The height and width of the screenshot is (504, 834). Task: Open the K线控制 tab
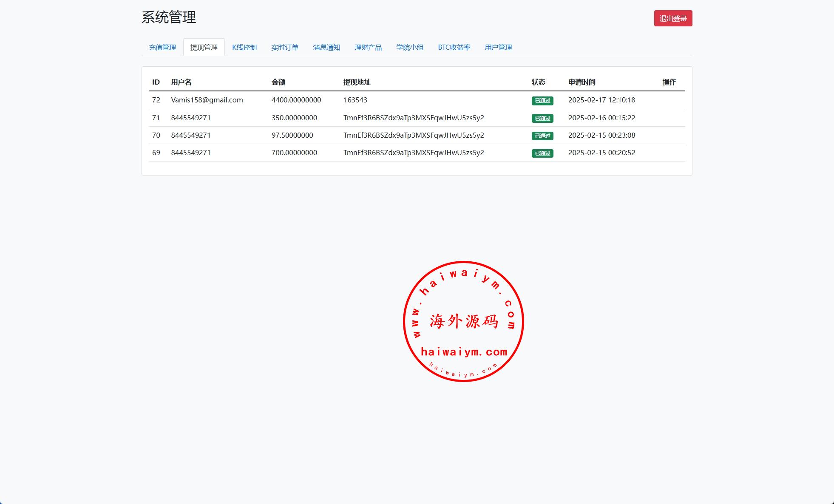point(244,47)
